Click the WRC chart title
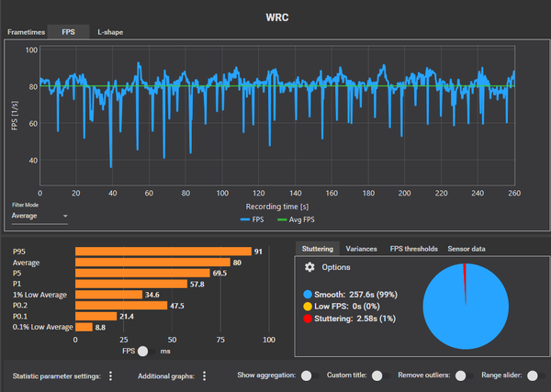Viewport: 551px width, 392px height. [277, 17]
